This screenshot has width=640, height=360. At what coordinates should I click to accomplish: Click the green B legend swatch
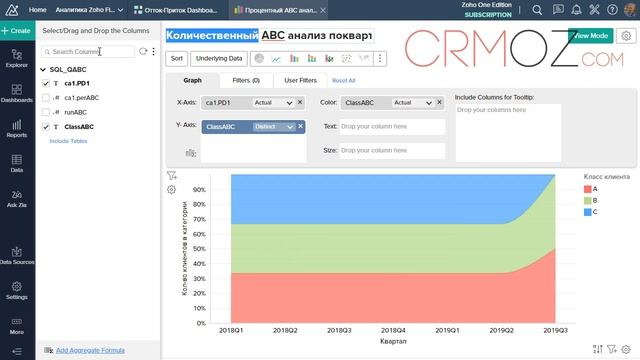tap(588, 200)
